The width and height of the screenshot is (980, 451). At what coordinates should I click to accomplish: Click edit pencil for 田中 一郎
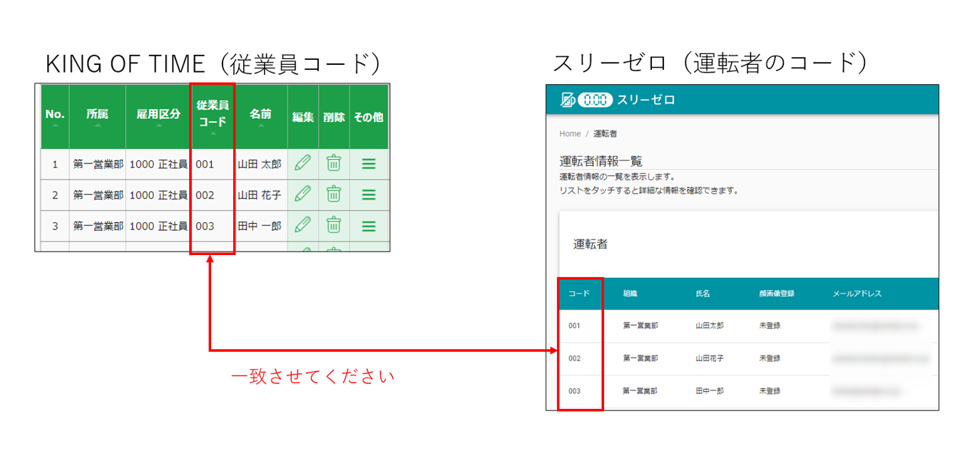click(x=302, y=224)
